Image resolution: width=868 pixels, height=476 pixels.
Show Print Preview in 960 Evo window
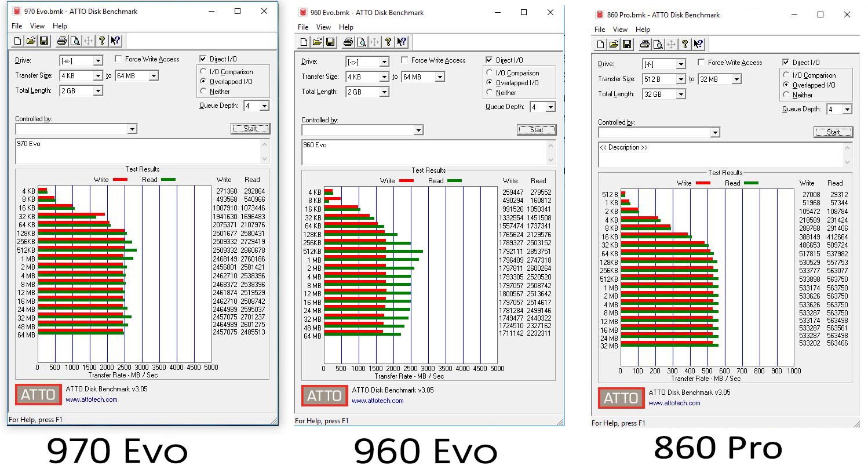(361, 42)
